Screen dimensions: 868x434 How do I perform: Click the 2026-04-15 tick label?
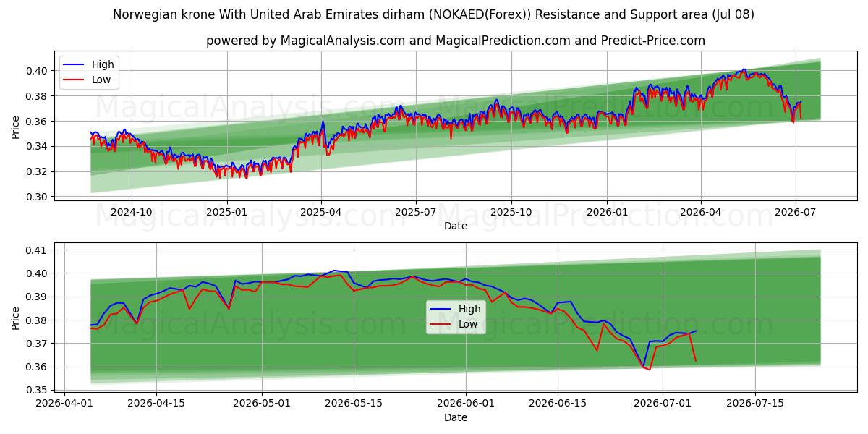(156, 404)
